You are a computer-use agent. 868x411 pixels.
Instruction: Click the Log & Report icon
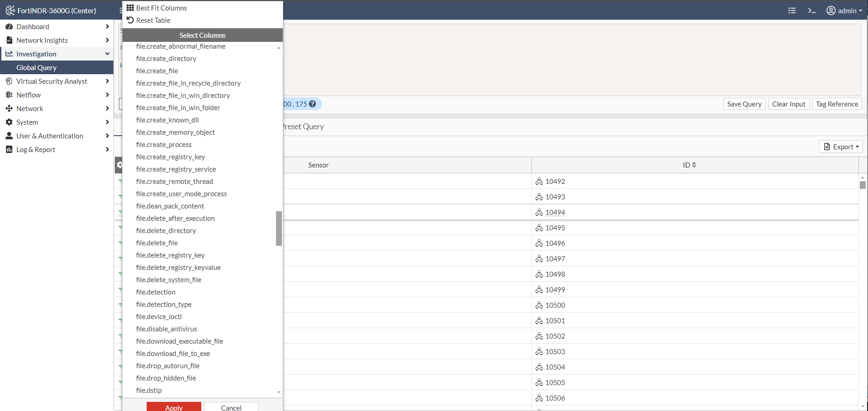[9, 149]
